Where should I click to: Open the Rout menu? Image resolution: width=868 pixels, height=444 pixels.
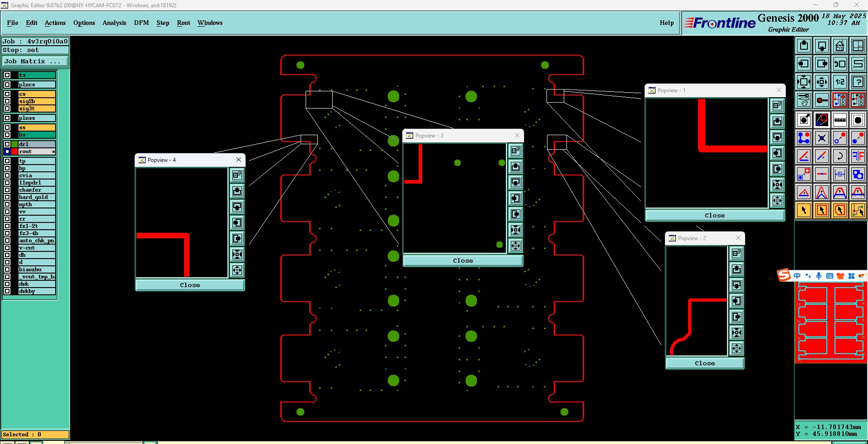tap(184, 23)
